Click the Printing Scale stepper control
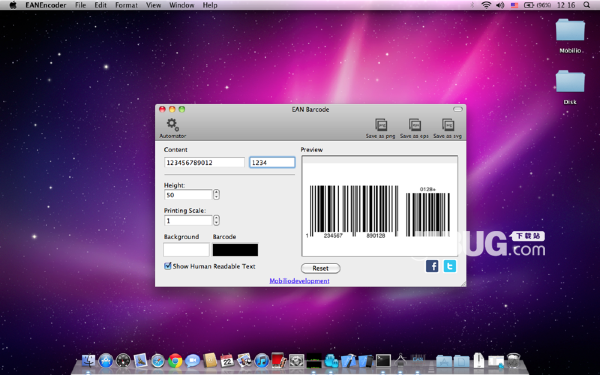Screen dimensions: 600x375 (216, 220)
